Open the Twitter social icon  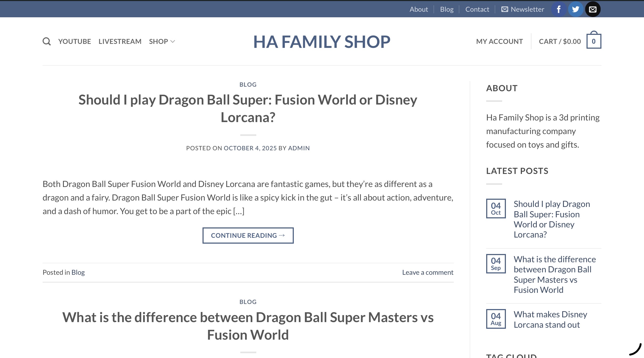pos(576,9)
